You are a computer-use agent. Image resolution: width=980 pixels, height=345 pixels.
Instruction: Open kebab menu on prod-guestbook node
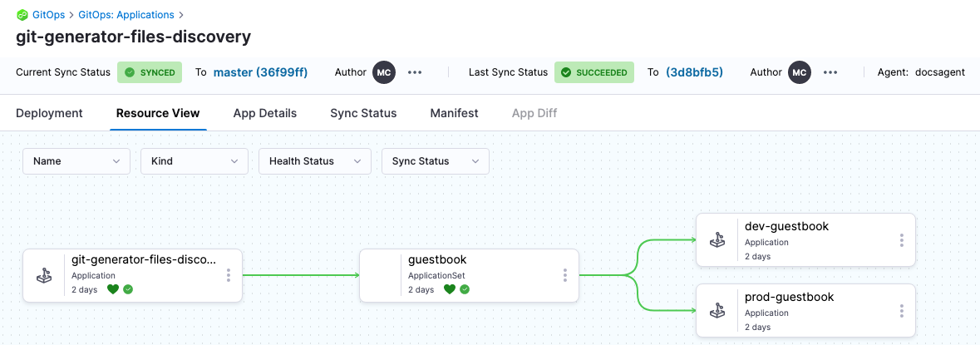click(902, 311)
